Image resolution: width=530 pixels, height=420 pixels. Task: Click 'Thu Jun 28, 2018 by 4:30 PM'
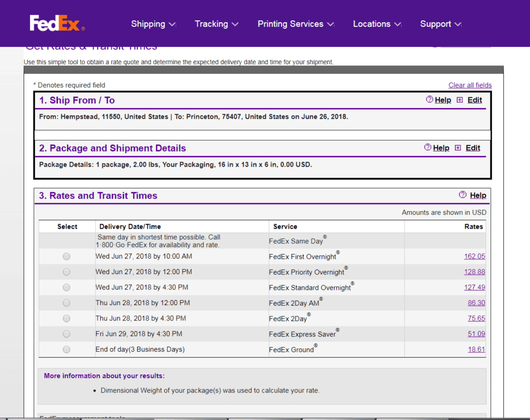click(x=141, y=319)
